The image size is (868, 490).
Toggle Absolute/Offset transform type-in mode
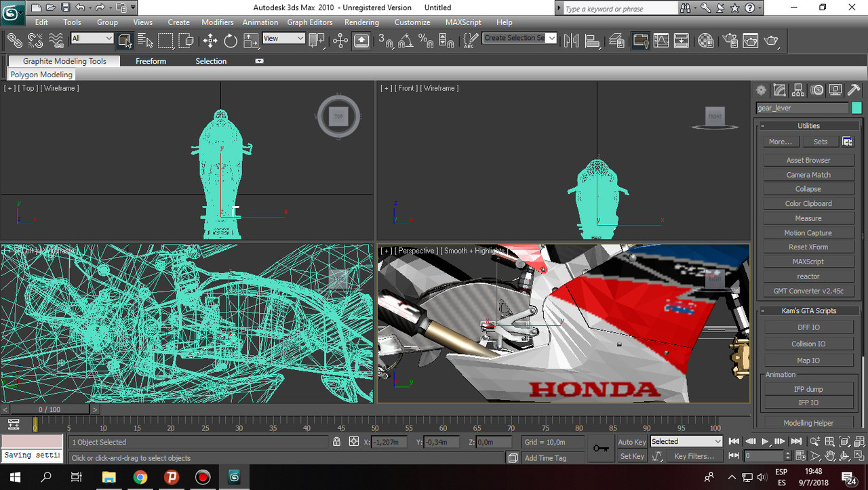point(354,441)
